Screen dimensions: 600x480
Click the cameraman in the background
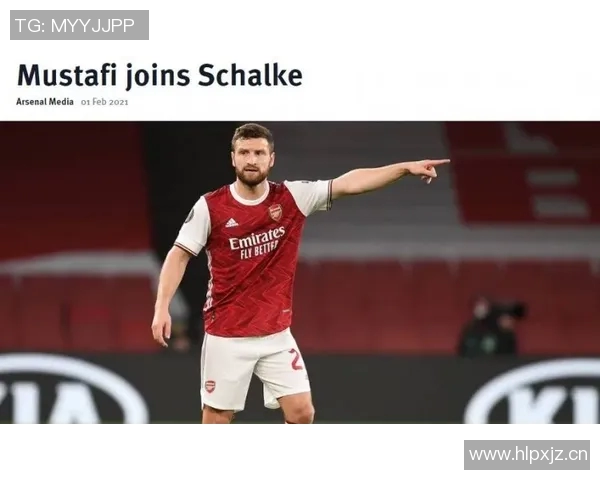click(491, 327)
